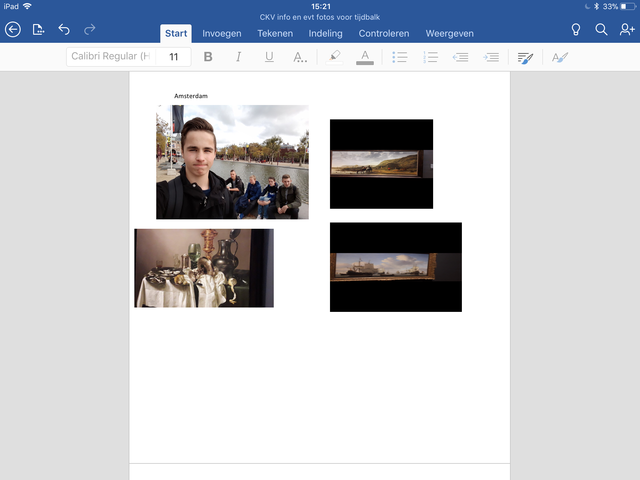
Task: Tap the back arrow button
Action: pos(13,29)
